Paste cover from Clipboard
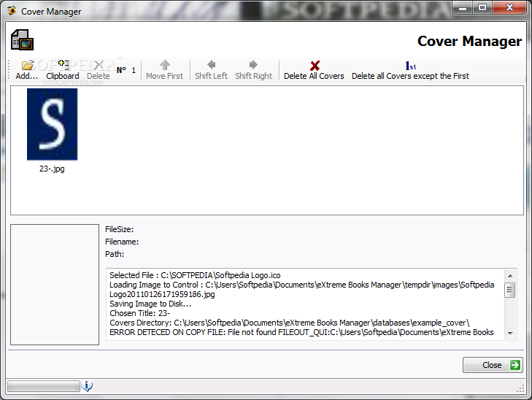Image resolution: width=532 pixels, height=400 pixels. [x=63, y=70]
